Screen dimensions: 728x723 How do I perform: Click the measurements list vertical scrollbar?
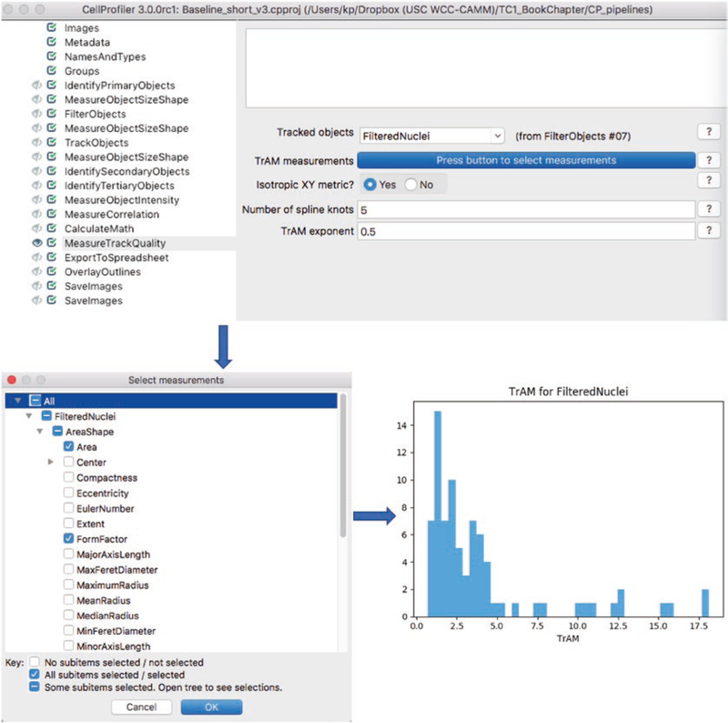coord(342,474)
